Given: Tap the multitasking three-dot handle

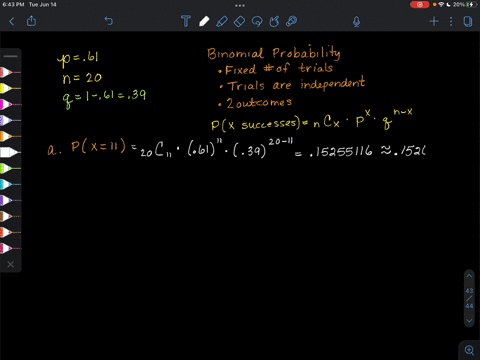Looking at the screenshot, I should [240, 5].
